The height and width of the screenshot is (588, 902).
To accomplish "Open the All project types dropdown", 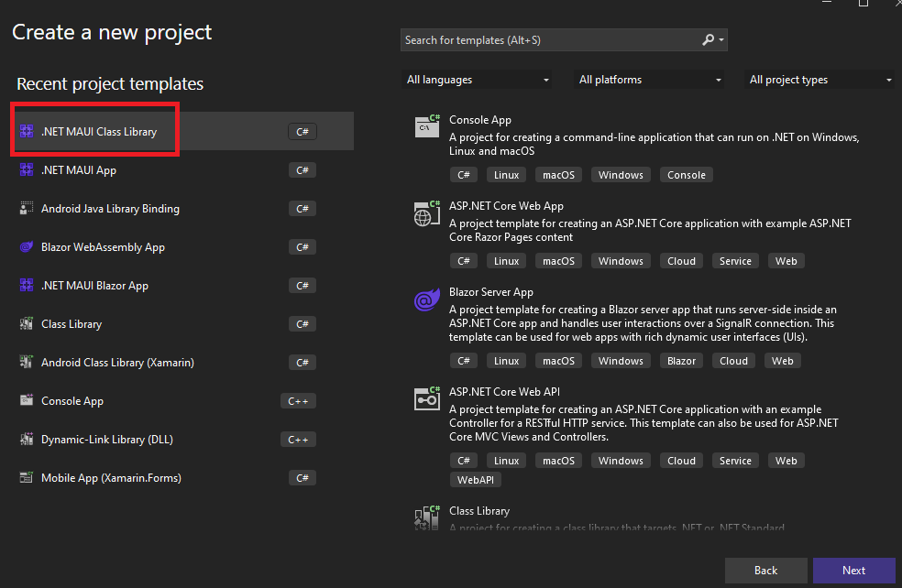I will pos(820,80).
